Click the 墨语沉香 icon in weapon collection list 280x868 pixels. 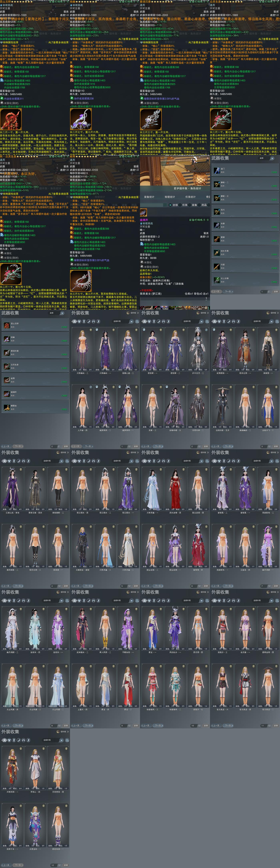point(6,353)
